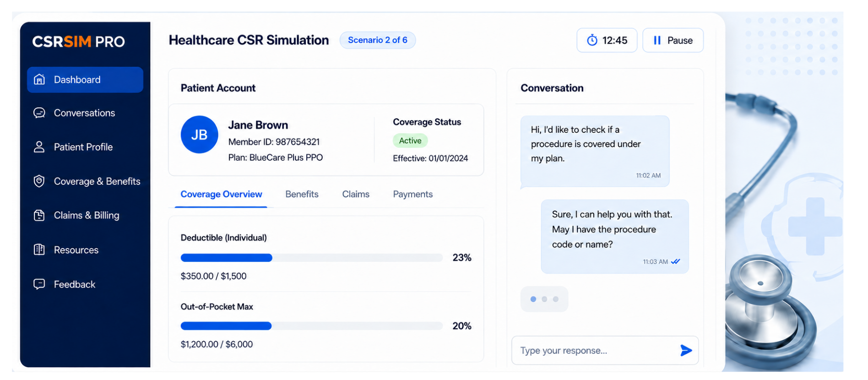Click the Conversations chat bubble icon
Viewport: 868px width, 380px height.
tap(39, 113)
